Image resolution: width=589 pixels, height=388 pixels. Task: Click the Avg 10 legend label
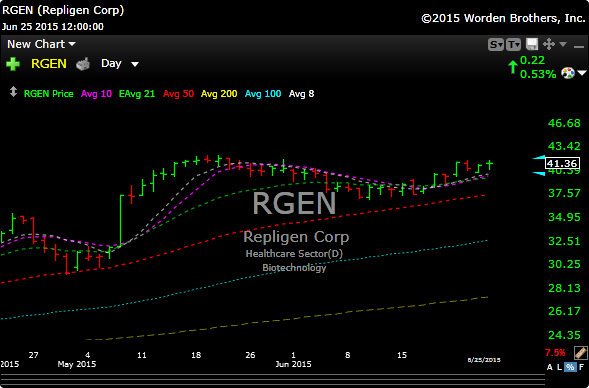(96, 94)
